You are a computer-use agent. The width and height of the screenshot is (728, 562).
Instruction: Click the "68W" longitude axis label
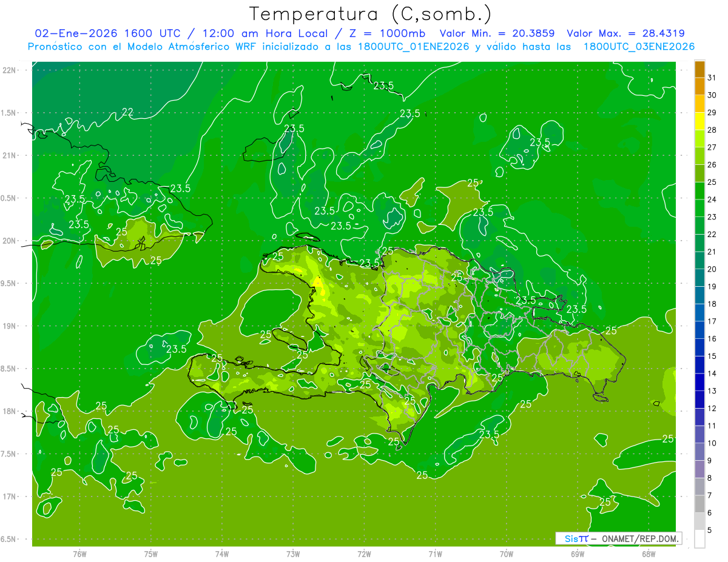[649, 554]
